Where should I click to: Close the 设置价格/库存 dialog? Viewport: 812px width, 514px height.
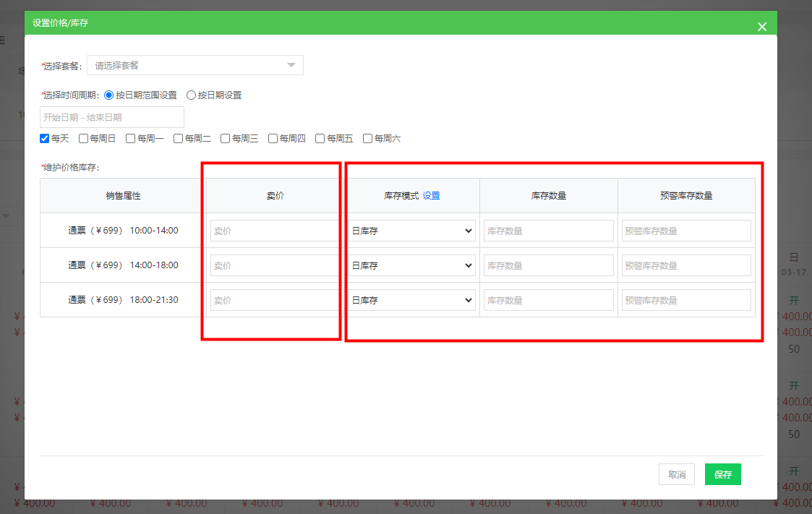[761, 27]
